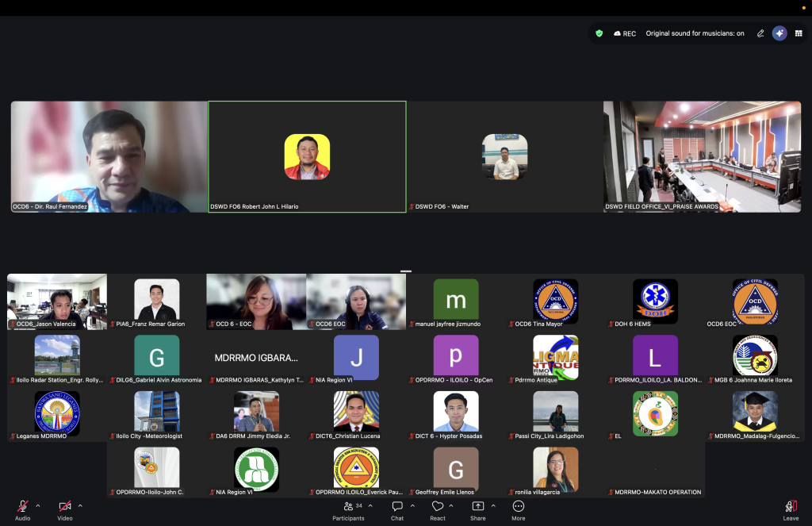This screenshot has height=526, width=812.
Task: Expand video options chevron beside Video
Action: [80, 506]
